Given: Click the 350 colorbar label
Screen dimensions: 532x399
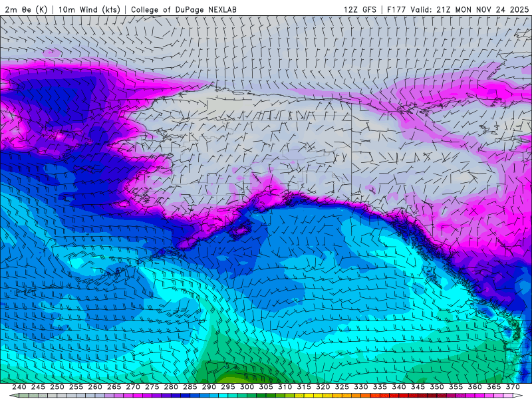Looking at the screenshot, I should coord(437,387).
